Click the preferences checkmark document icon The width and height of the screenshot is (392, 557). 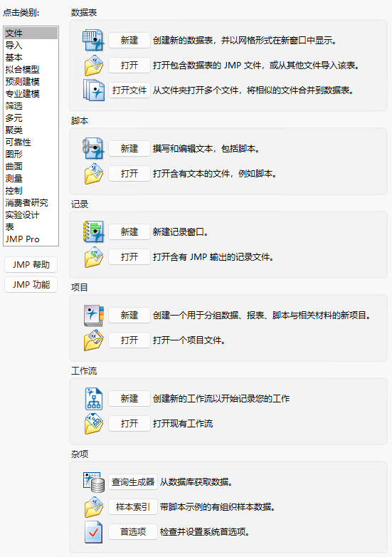93,532
